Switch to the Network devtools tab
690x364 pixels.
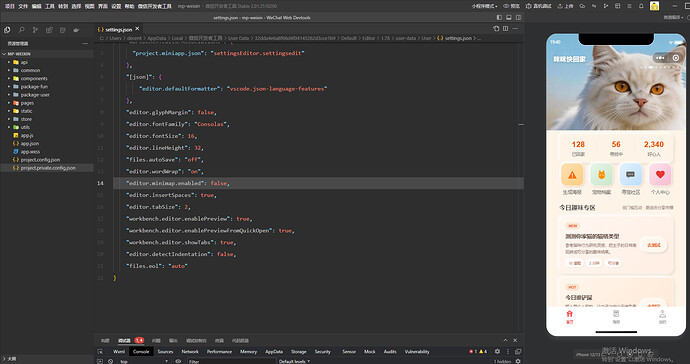(x=190, y=352)
